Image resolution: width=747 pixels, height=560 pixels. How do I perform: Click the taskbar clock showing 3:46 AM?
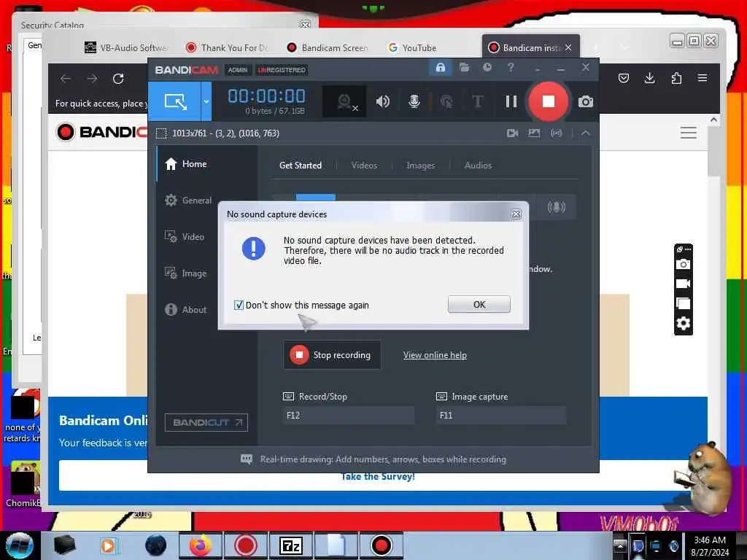[x=710, y=546]
